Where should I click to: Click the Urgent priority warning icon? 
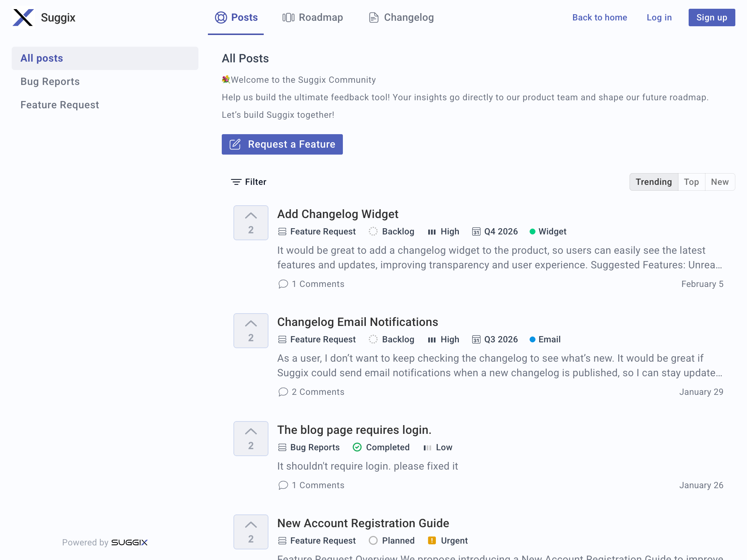[x=432, y=541]
